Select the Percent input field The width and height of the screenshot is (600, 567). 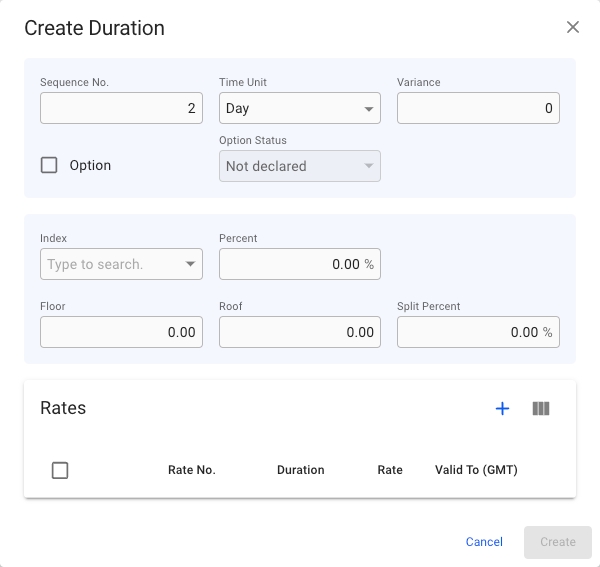coord(292,264)
